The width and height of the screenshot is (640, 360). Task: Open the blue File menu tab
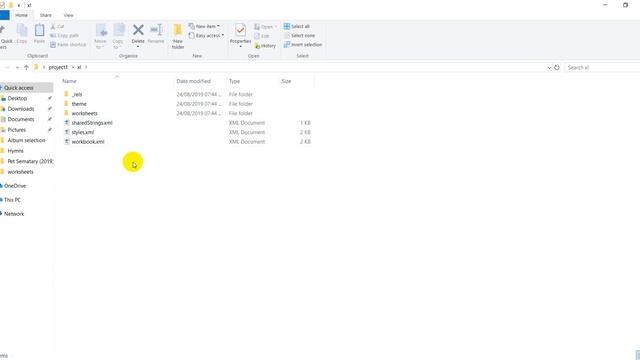pos(4,15)
